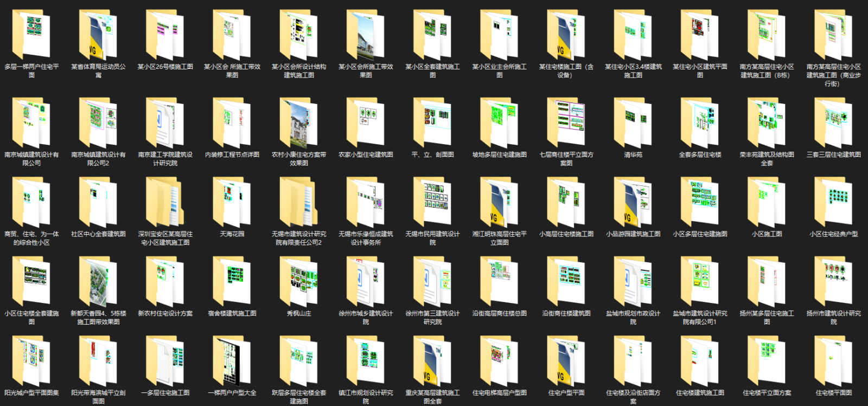
Task: Open the 盐城市规划市政设计院 folder
Action: pyautogui.click(x=633, y=281)
